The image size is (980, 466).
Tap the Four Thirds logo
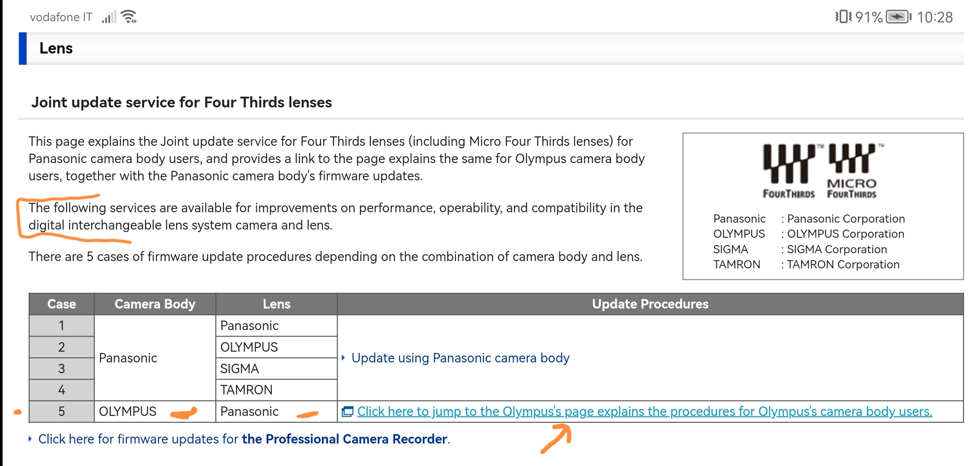pos(789,171)
